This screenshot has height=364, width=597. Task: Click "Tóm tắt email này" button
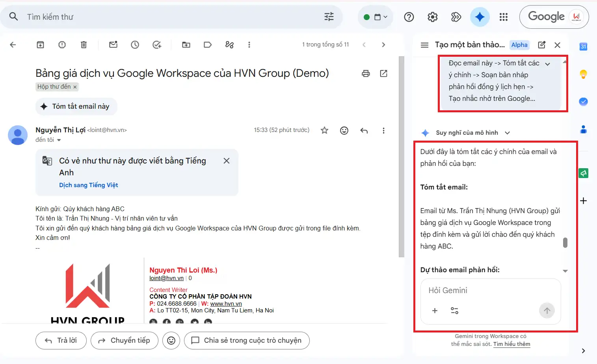coord(76,106)
